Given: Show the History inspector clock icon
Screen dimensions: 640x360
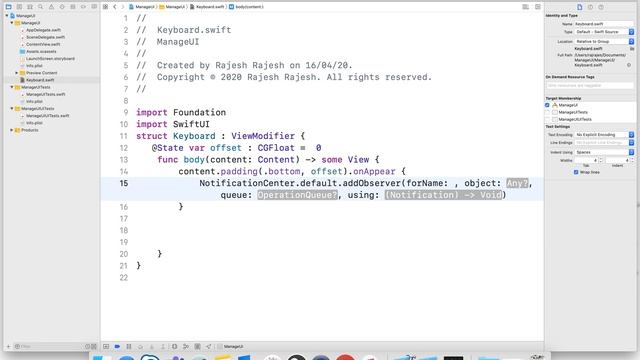Looking at the screenshot, I should [590, 7].
